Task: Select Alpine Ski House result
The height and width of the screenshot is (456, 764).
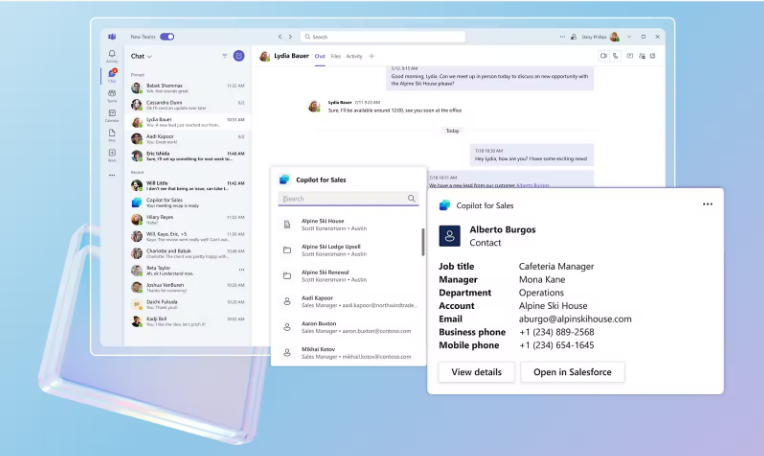Action: (348, 224)
